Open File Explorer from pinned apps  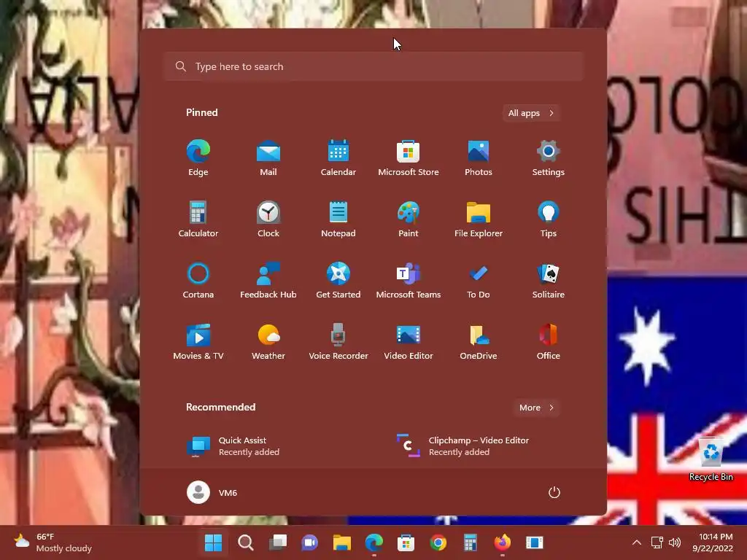click(x=479, y=219)
